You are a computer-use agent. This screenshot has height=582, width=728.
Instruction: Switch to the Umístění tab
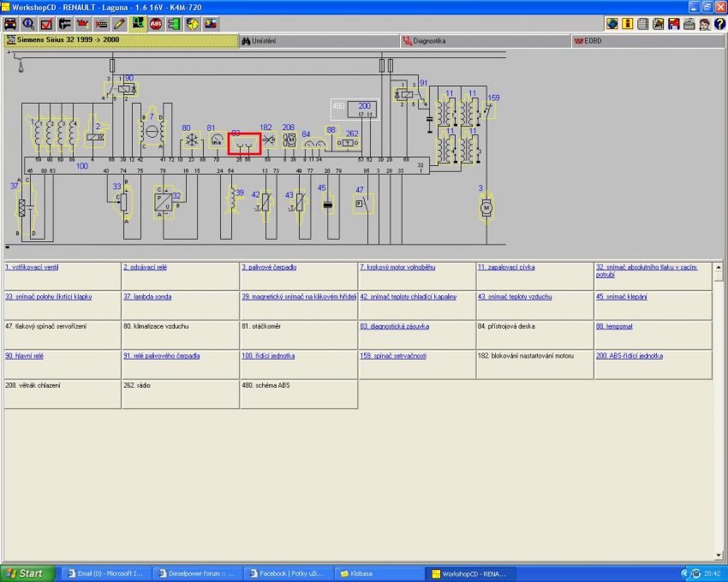click(x=263, y=40)
